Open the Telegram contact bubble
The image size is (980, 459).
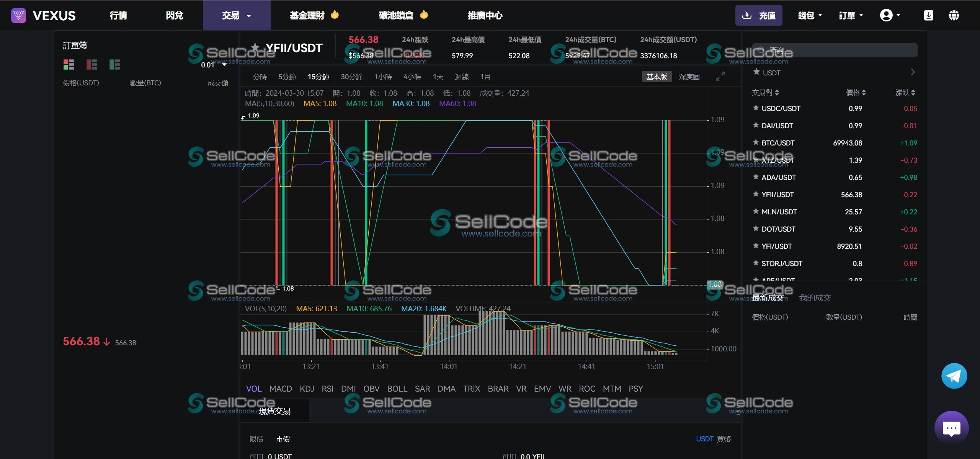point(954,376)
